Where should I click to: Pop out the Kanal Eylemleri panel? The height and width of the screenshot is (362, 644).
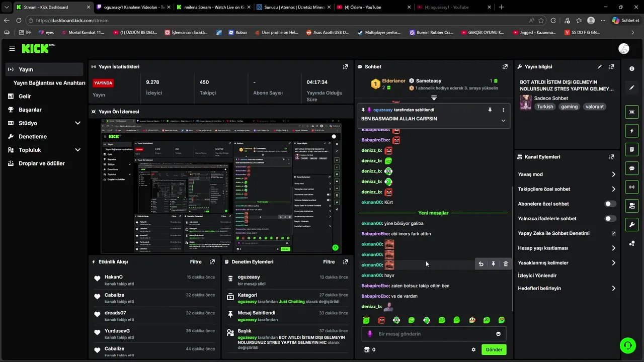[x=611, y=157]
